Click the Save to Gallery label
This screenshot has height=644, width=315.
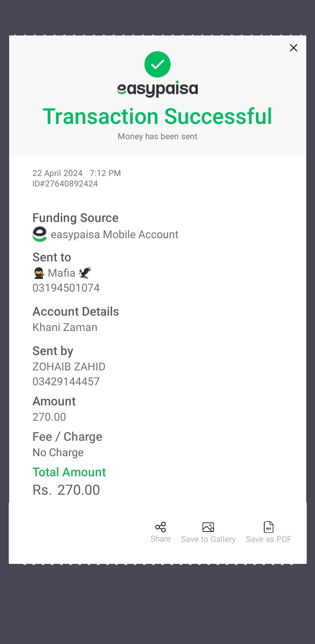(x=208, y=539)
